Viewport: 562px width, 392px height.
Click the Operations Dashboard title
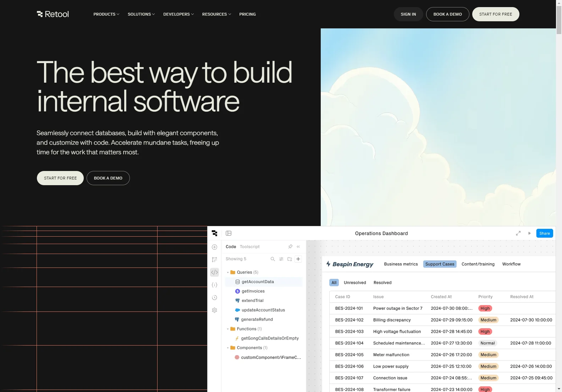(381, 233)
